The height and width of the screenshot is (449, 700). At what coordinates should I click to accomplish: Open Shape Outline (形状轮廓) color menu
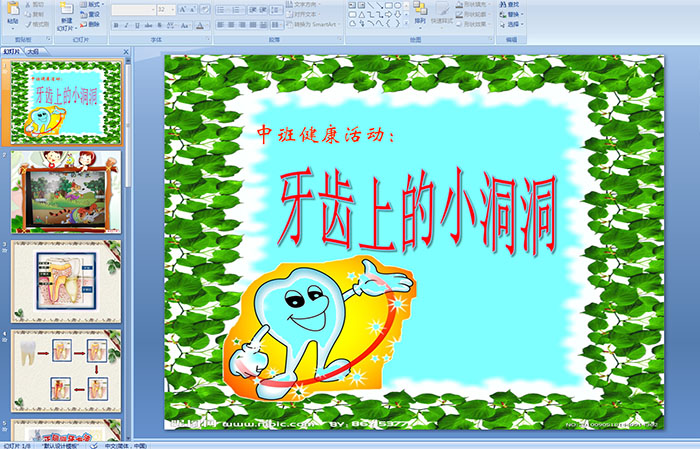(x=473, y=14)
